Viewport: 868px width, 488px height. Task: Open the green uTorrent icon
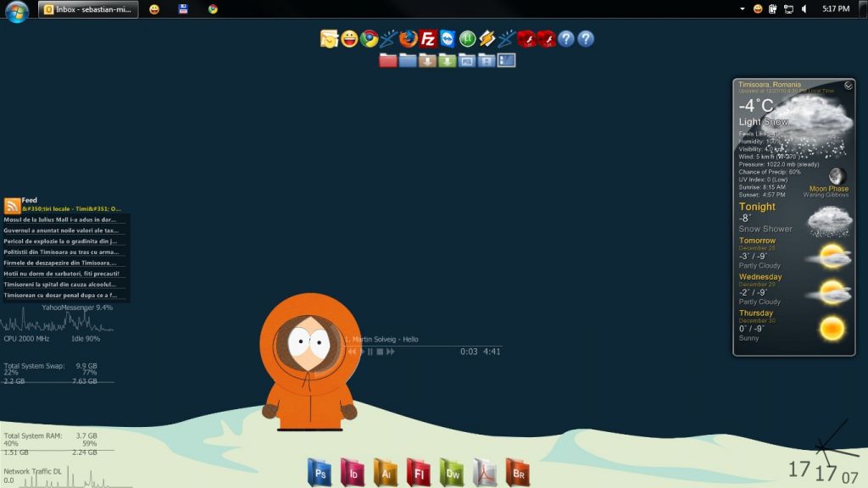click(x=467, y=39)
